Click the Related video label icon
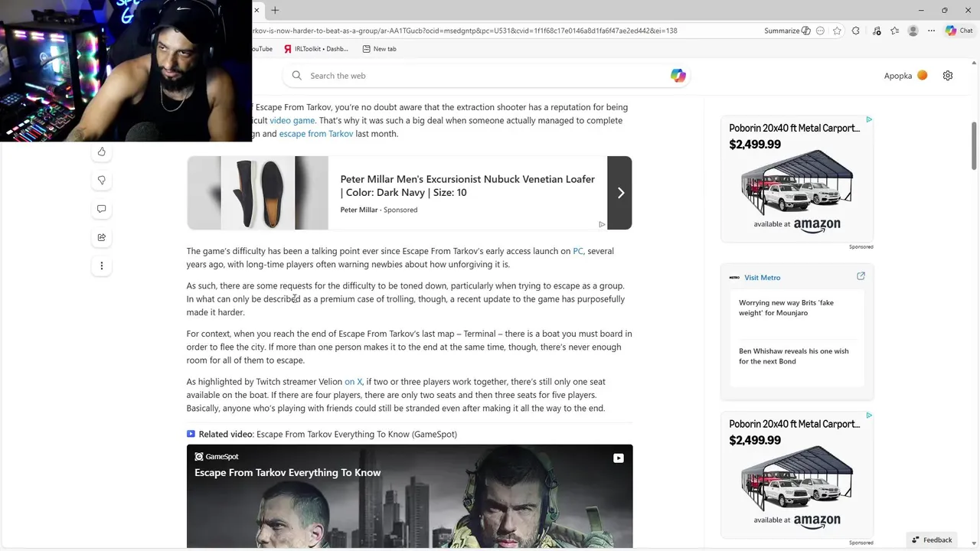Screen dimensions: 980x551 click(191, 434)
